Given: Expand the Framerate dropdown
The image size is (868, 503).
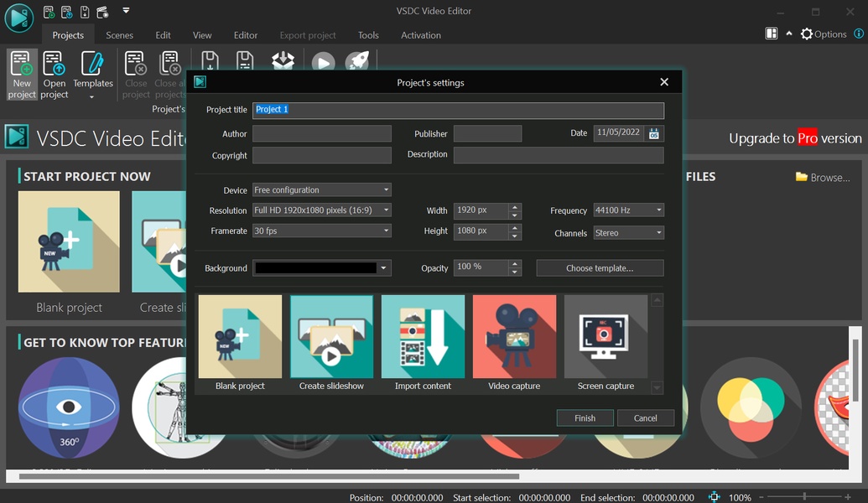Looking at the screenshot, I should [x=322, y=231].
